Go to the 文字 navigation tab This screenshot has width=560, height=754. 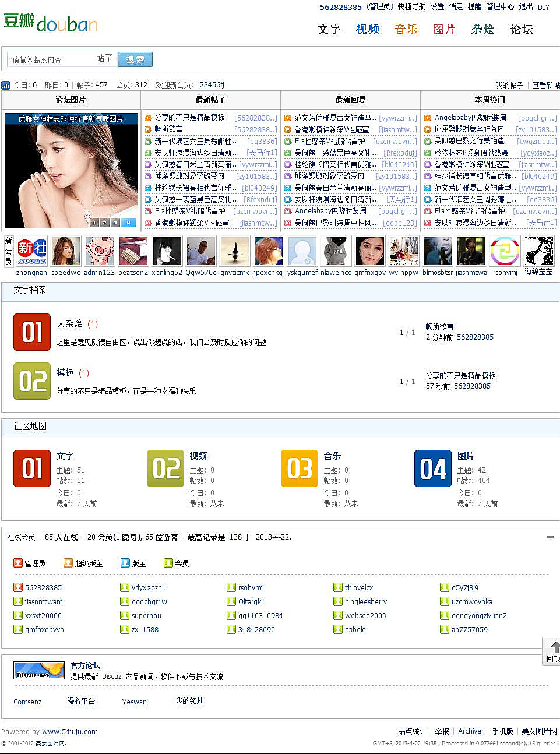[329, 29]
